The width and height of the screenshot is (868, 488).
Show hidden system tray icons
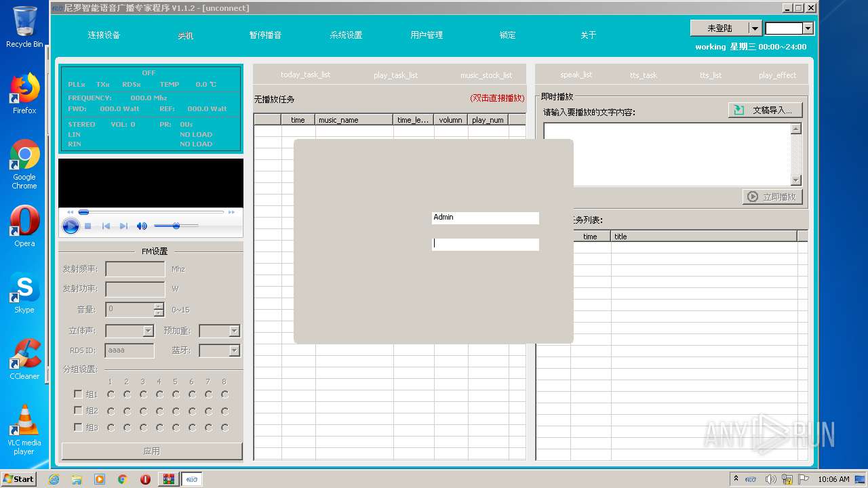click(x=736, y=479)
